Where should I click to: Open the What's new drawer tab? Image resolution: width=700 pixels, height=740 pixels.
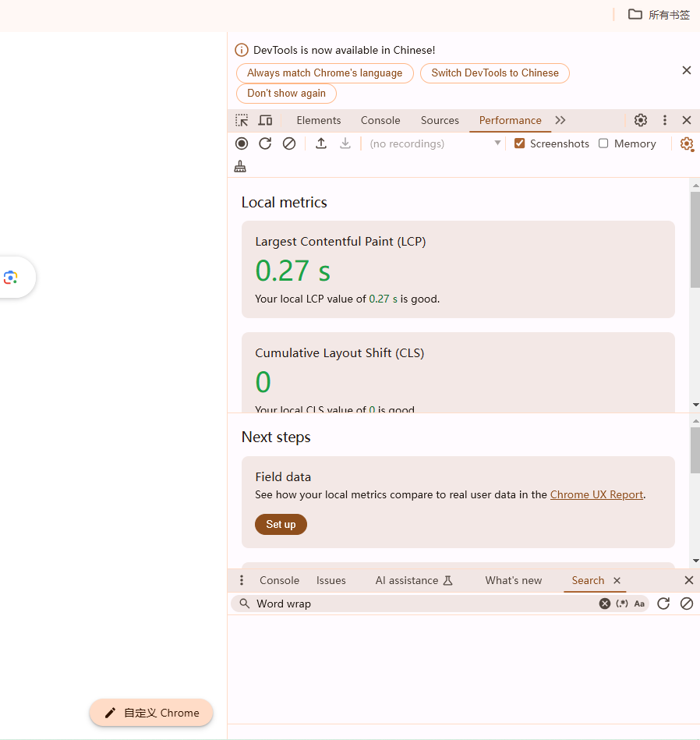coord(513,580)
